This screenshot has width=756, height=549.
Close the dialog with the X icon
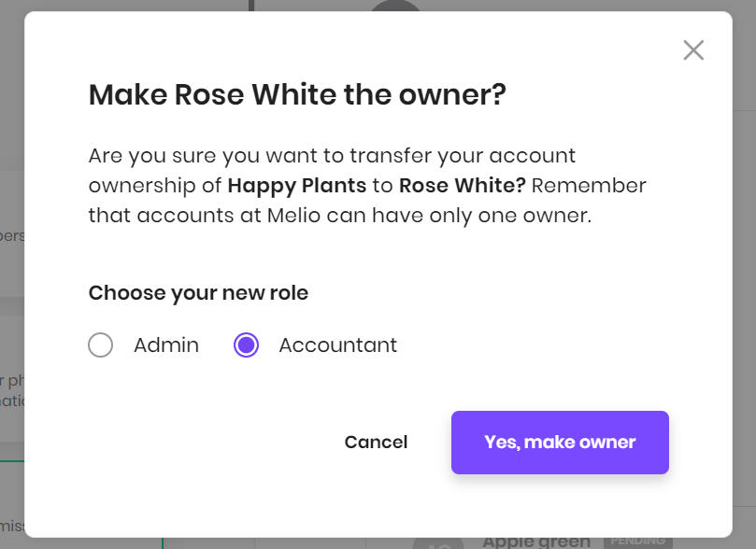coord(693,50)
